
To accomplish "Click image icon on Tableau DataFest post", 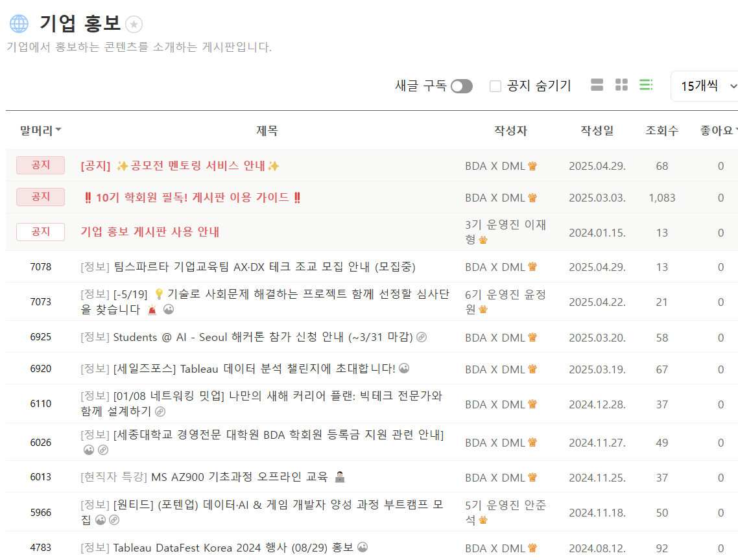I will (x=363, y=547).
